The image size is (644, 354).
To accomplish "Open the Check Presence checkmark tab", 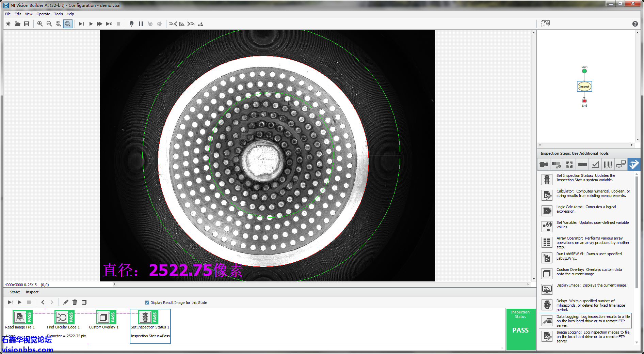I will 595,165.
